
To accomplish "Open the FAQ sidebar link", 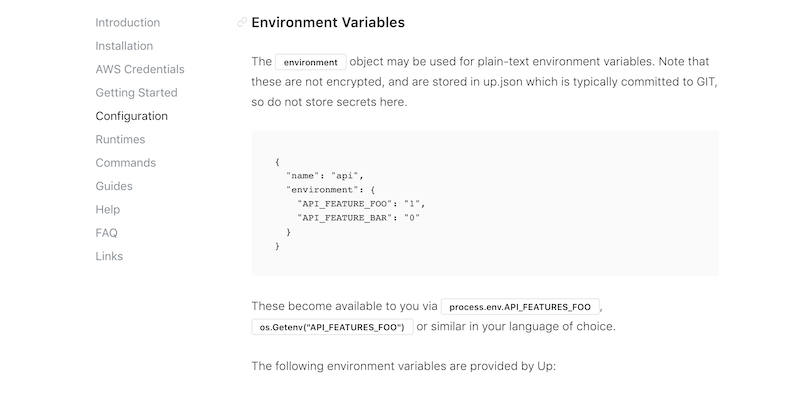I will point(106,233).
